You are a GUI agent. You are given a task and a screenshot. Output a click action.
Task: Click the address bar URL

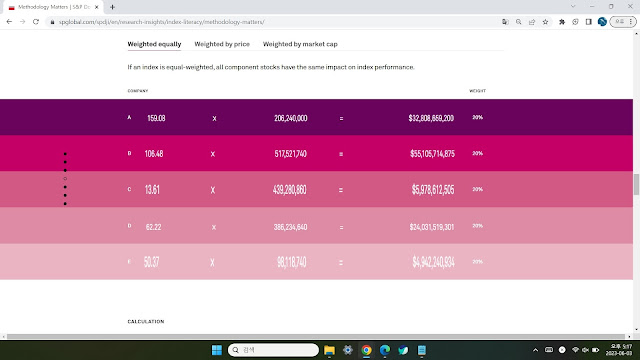(161, 22)
